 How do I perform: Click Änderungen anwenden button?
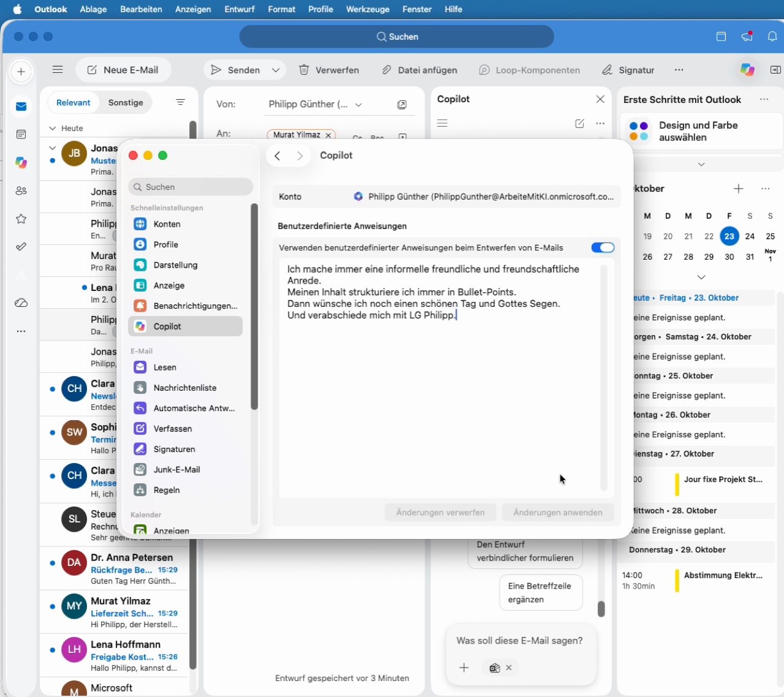(x=558, y=513)
